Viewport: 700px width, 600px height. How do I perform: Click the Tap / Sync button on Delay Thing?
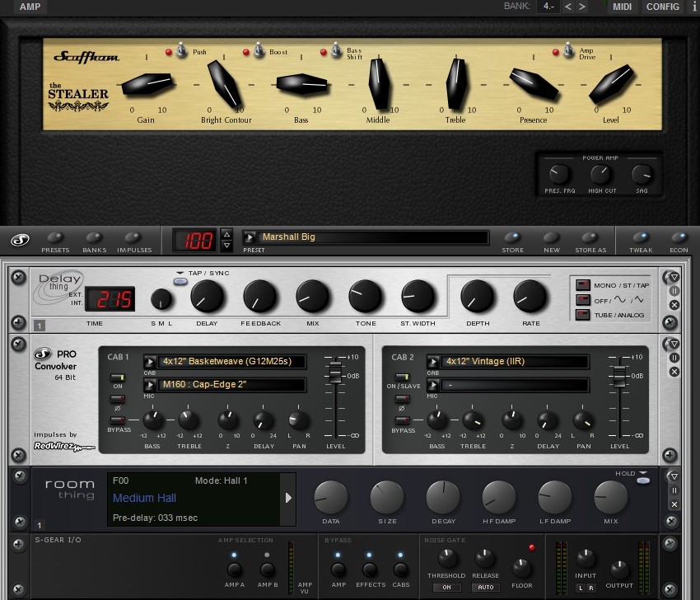click(180, 281)
